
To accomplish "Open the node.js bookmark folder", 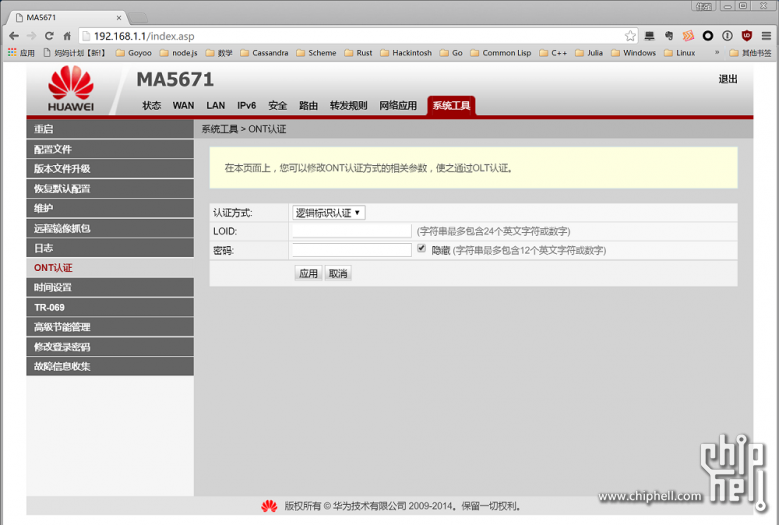I will point(178,53).
